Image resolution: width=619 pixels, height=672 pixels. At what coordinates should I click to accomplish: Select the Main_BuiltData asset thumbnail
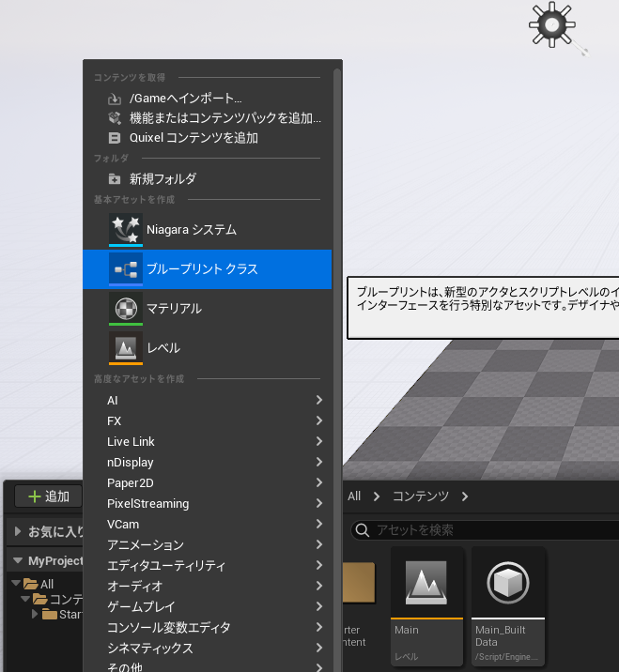tap(508, 606)
